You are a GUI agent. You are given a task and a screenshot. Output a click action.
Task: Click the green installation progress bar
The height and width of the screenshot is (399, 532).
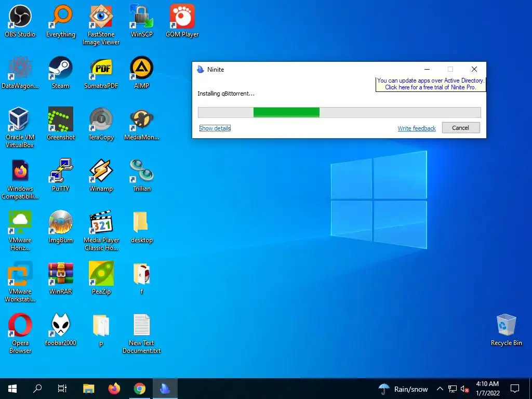tap(286, 112)
